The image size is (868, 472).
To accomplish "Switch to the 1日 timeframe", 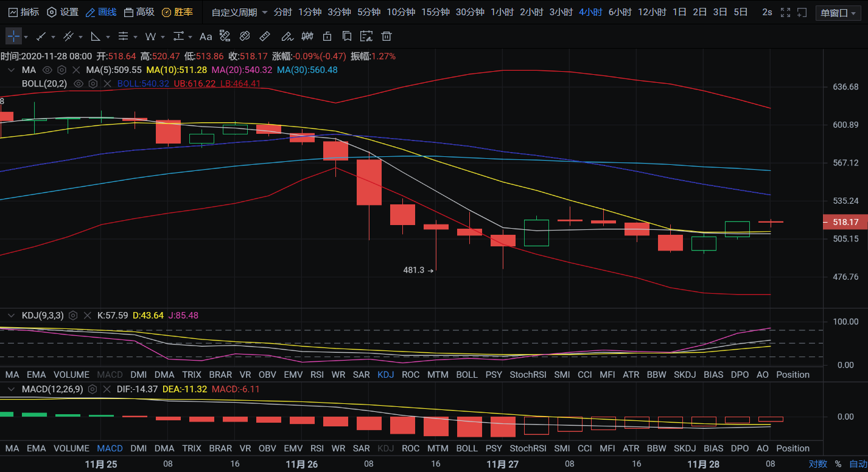I will (x=679, y=13).
